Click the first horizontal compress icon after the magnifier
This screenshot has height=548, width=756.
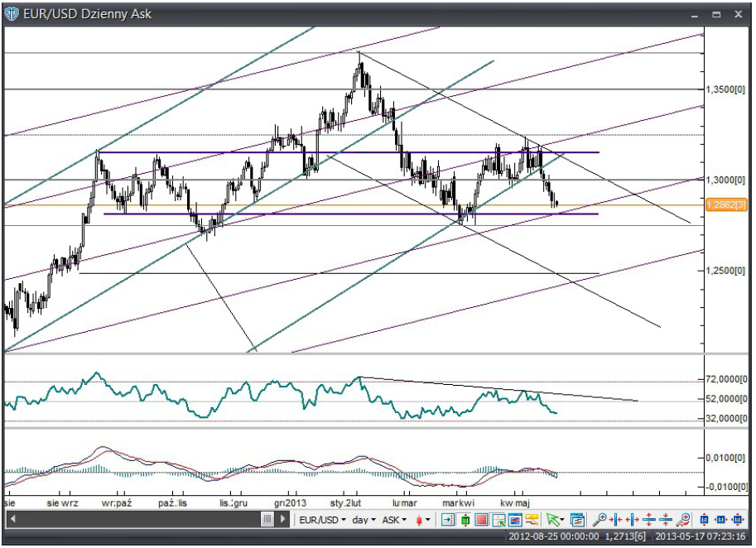616,520
